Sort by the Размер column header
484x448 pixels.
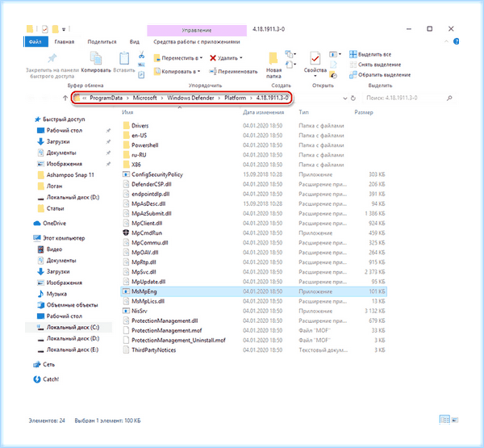(364, 112)
